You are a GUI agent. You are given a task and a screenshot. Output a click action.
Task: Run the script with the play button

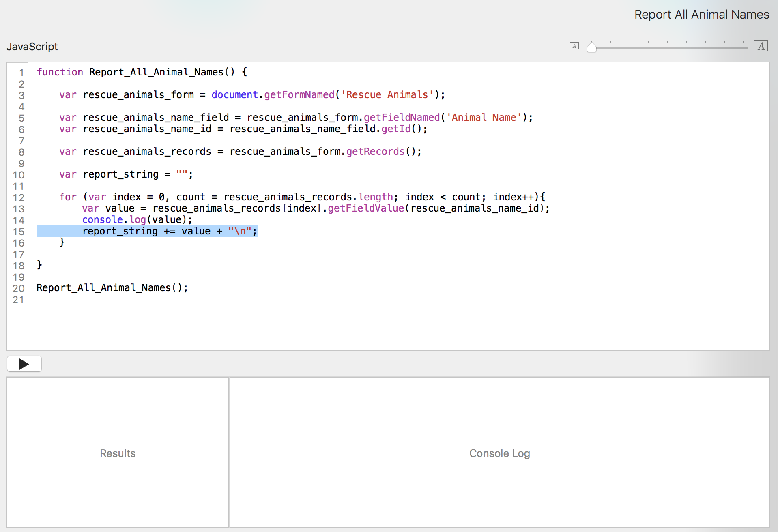[24, 364]
